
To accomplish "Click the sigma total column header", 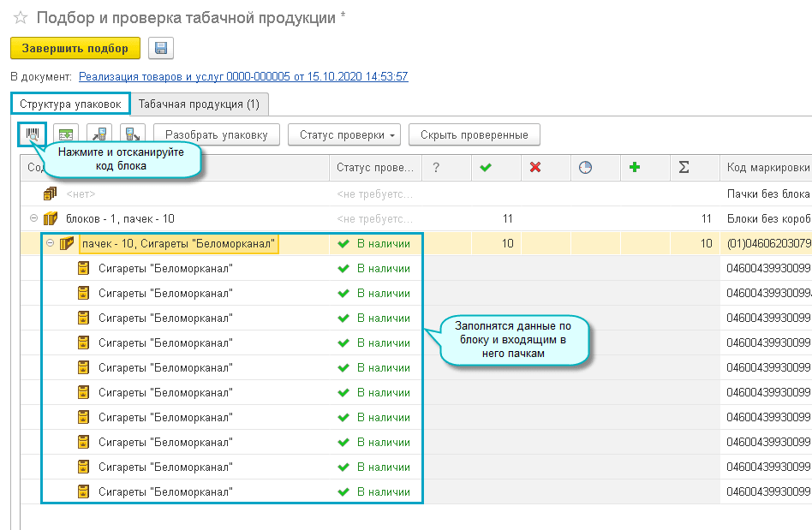I will (684, 168).
